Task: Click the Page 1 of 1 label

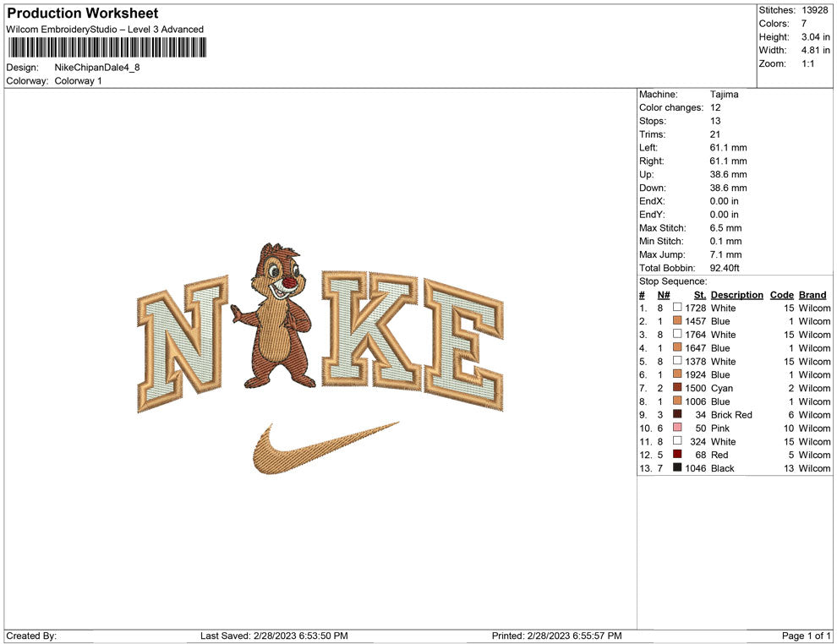Action: 806,636
